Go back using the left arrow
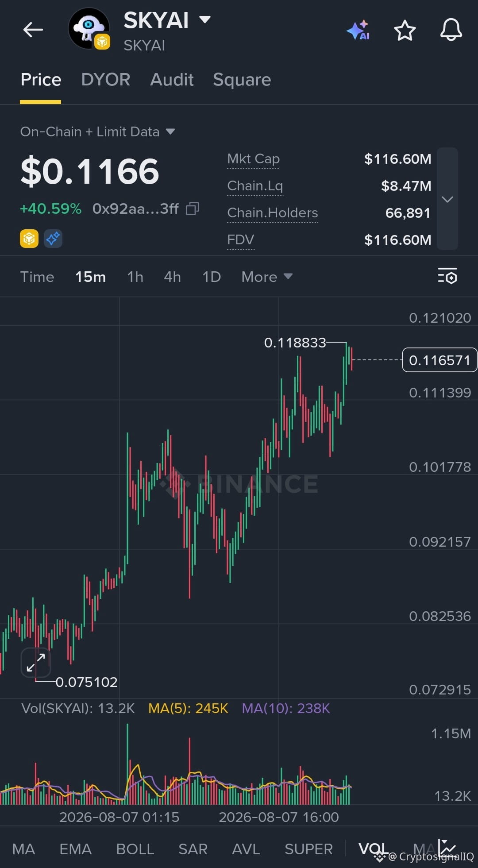The height and width of the screenshot is (868, 478). click(33, 30)
